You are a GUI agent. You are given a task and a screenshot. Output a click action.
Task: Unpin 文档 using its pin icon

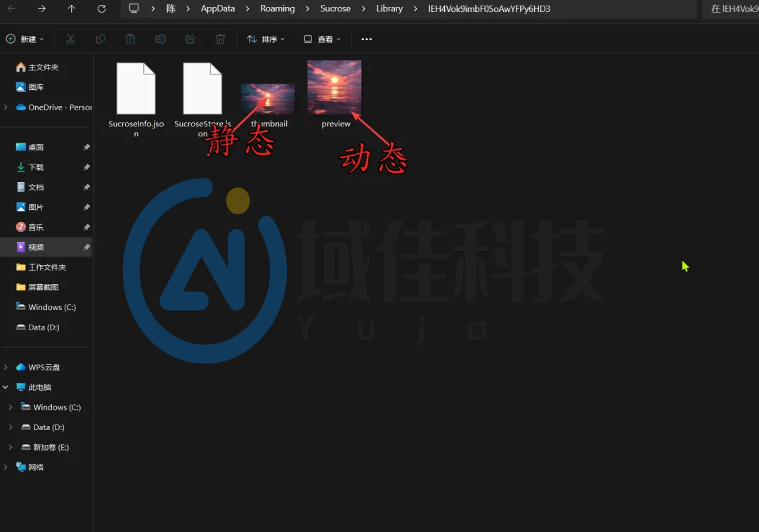point(86,187)
